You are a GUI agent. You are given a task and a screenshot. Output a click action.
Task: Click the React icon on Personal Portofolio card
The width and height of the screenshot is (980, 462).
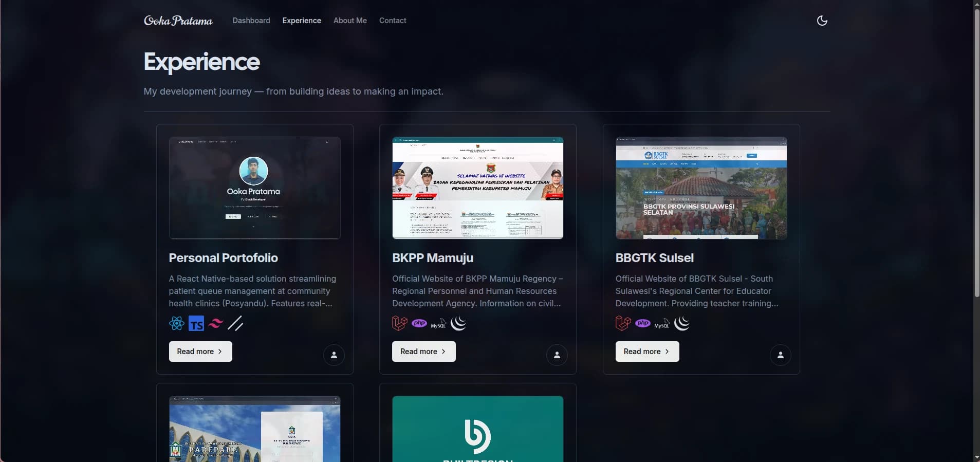176,323
